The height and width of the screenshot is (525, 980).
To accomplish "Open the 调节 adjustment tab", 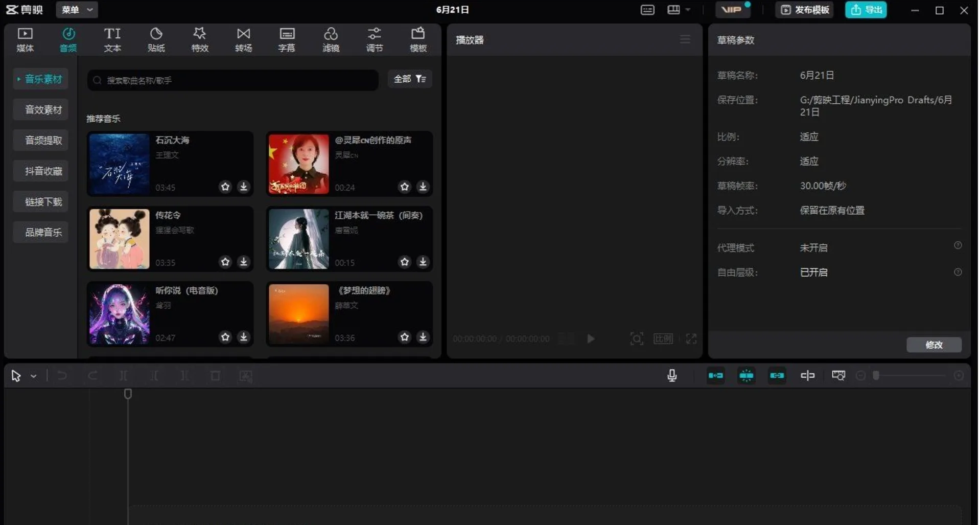I will point(375,40).
